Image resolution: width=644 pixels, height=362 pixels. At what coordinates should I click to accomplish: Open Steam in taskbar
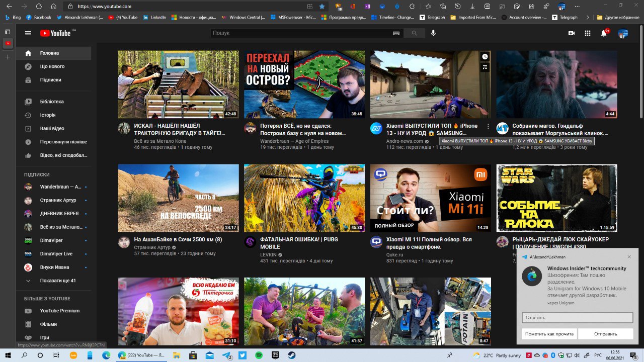pos(292,355)
